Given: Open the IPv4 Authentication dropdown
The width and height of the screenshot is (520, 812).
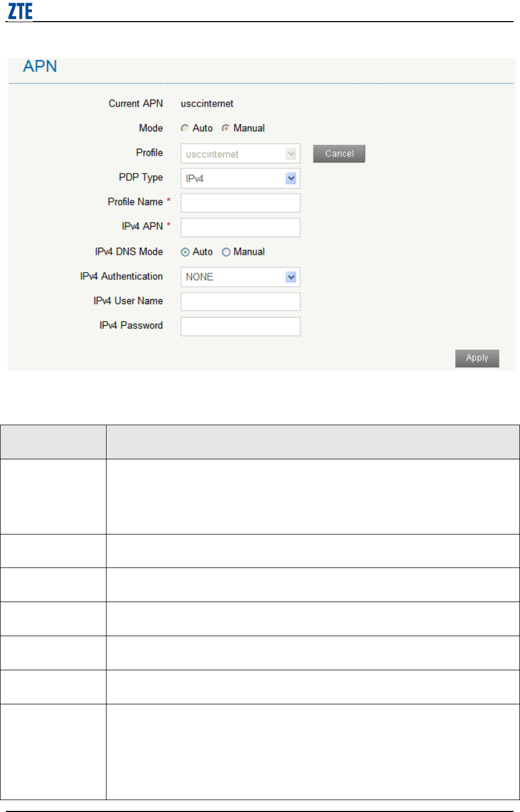Looking at the screenshot, I should pyautogui.click(x=241, y=277).
